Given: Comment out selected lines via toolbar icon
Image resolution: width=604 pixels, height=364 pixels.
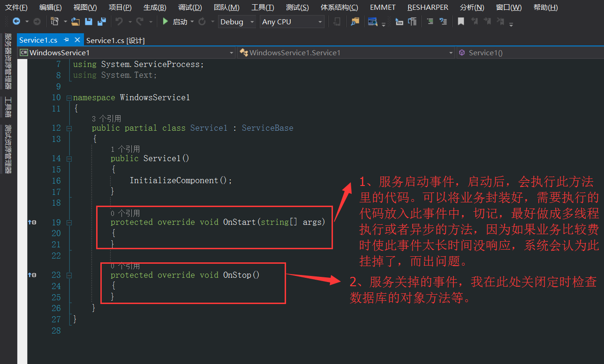Looking at the screenshot, I should pos(430,22).
